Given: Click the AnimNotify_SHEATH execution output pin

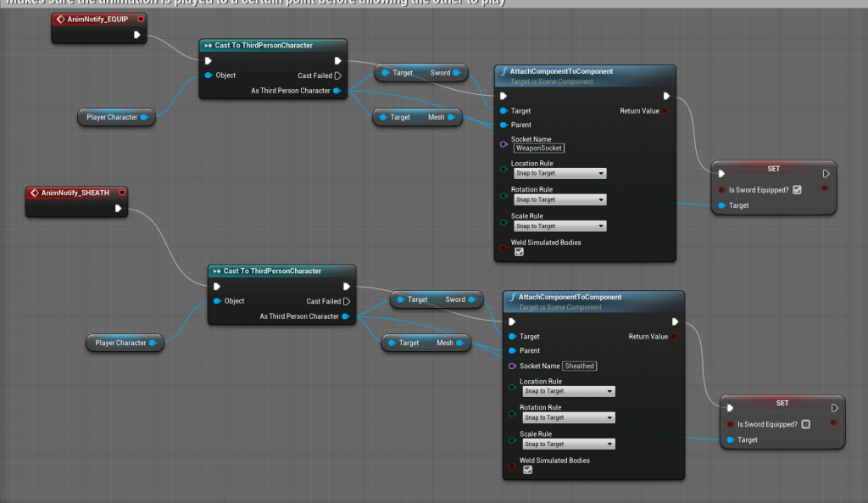Looking at the screenshot, I should pyautogui.click(x=119, y=209).
